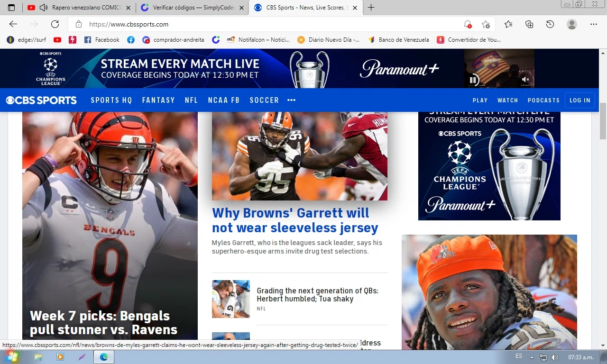Open Diario Nuevo Día bookmark

click(x=328, y=40)
